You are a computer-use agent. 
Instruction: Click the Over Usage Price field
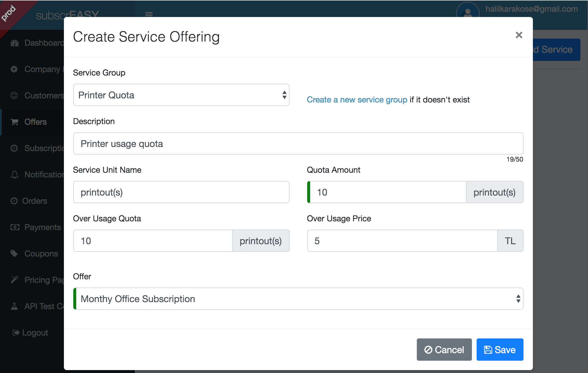pos(402,241)
